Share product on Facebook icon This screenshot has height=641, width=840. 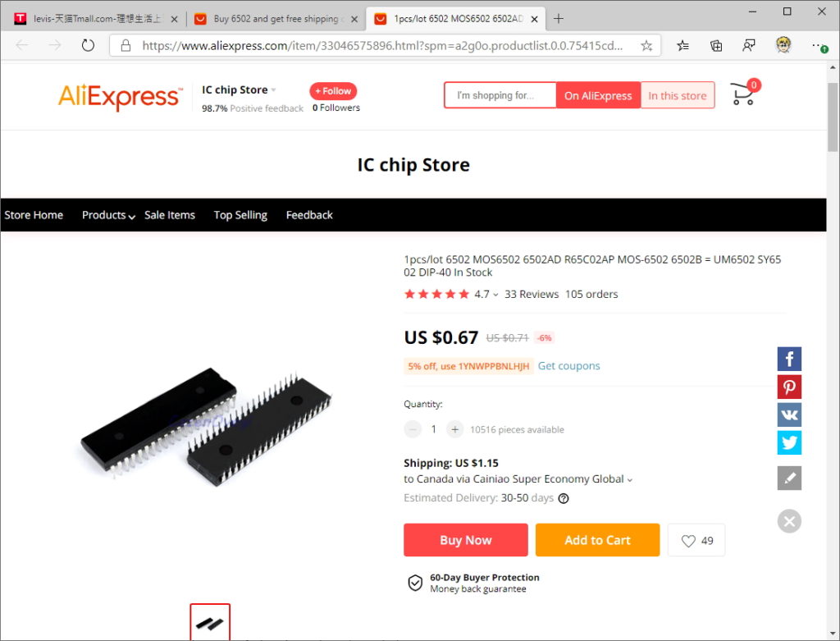tap(789, 359)
